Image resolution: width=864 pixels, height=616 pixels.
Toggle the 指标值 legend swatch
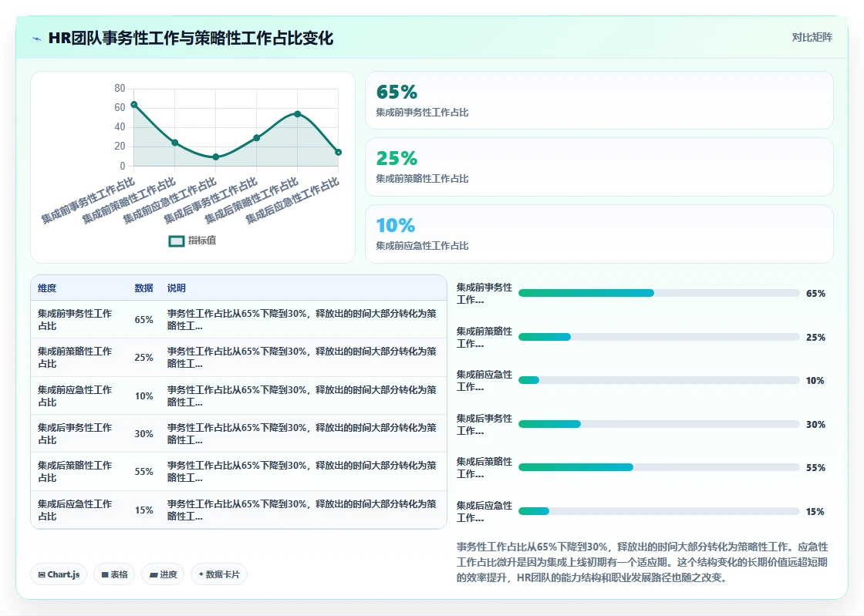click(177, 241)
